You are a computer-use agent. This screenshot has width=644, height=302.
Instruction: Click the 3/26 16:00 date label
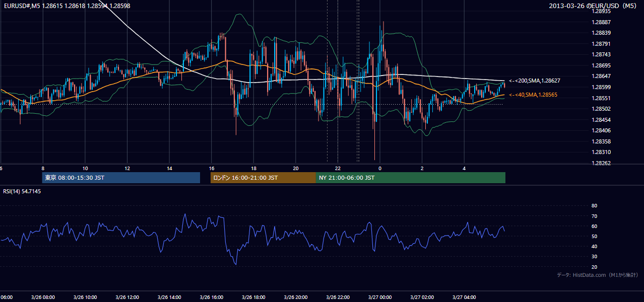211,297
